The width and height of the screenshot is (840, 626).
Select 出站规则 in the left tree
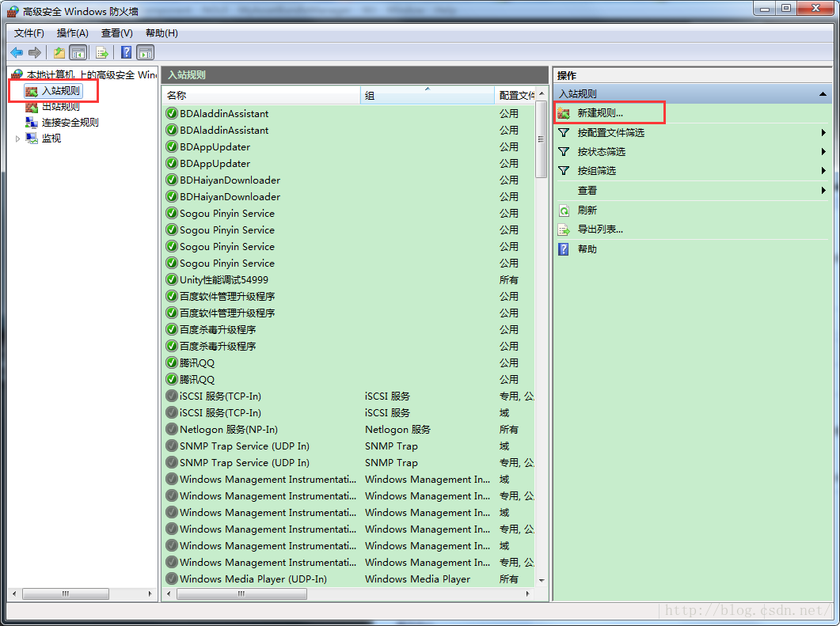60,107
